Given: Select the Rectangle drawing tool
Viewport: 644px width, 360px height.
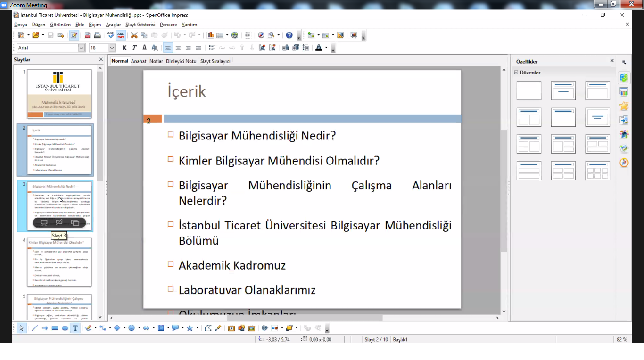Looking at the screenshot, I should coord(55,328).
